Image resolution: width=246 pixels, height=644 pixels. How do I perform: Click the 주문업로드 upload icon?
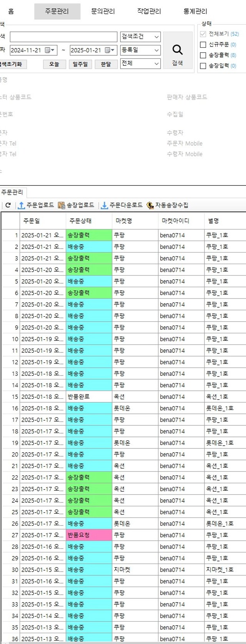(22, 205)
